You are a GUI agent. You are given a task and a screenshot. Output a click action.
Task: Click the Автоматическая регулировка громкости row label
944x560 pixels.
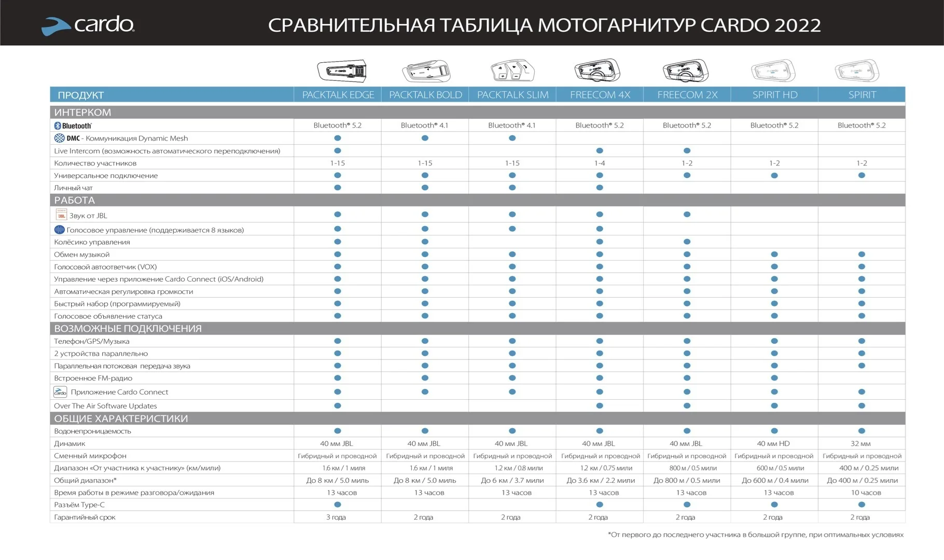coord(123,291)
